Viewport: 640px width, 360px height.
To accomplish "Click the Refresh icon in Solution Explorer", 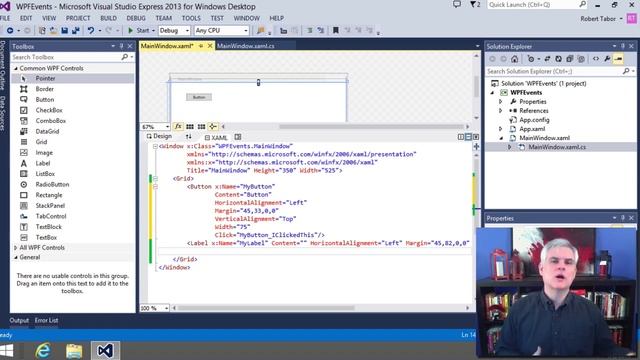I will (x=558, y=59).
